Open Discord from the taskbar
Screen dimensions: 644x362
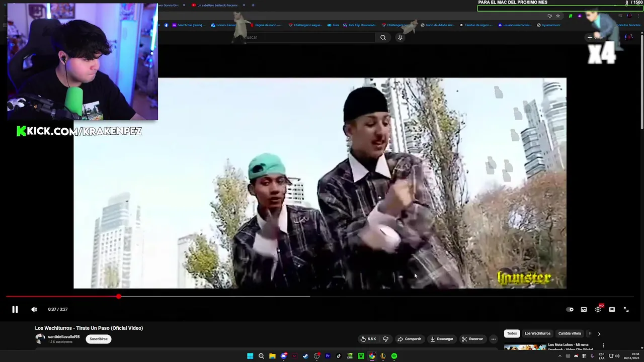[284, 356]
